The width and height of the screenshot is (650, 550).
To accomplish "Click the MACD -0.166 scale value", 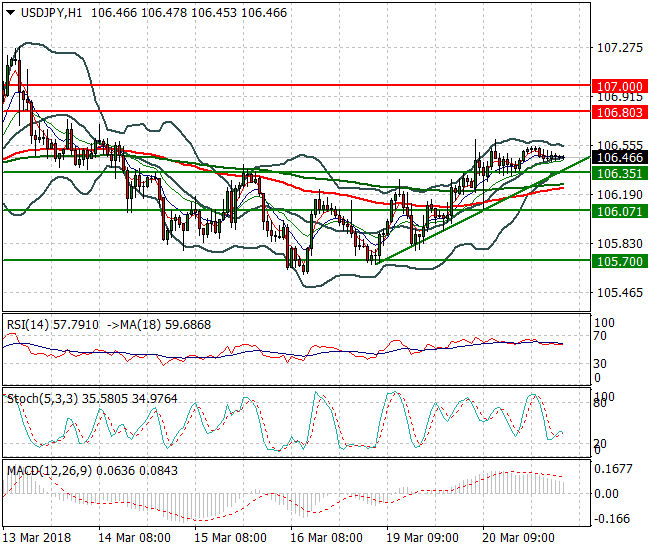I will pos(612,519).
